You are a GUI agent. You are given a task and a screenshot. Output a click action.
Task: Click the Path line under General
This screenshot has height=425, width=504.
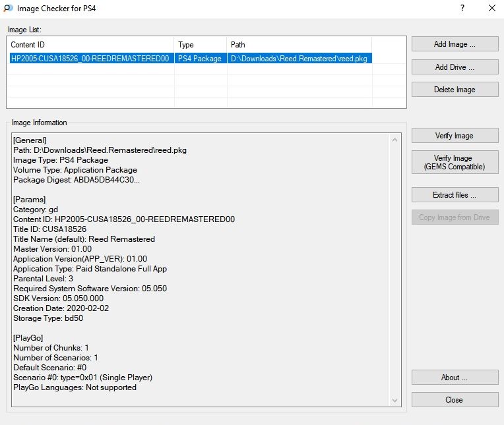[100, 150]
